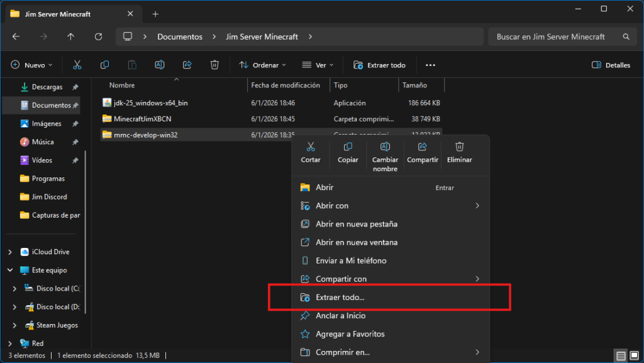The width and height of the screenshot is (644, 363).
Task: Click the up arrow navigation icon
Action: pyautogui.click(x=70, y=36)
